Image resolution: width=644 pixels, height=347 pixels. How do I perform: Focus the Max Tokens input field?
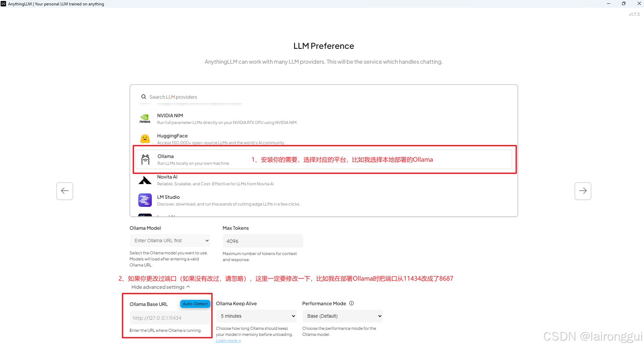pos(263,241)
